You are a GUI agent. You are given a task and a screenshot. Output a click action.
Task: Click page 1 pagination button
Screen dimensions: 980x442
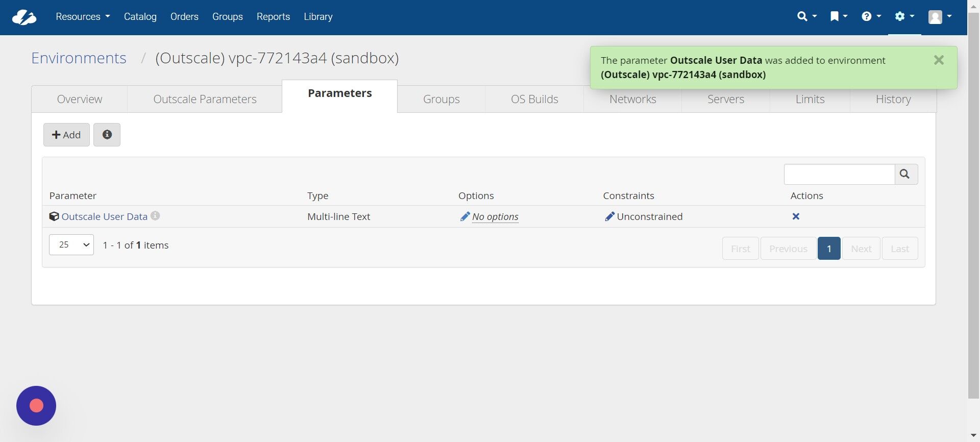[829, 249]
